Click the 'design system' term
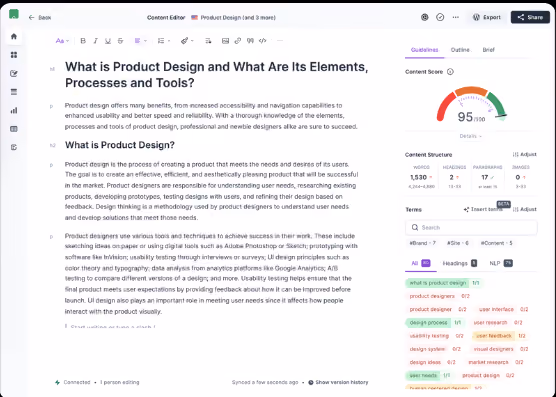Screen dimensions: 556x397 [435, 349]
